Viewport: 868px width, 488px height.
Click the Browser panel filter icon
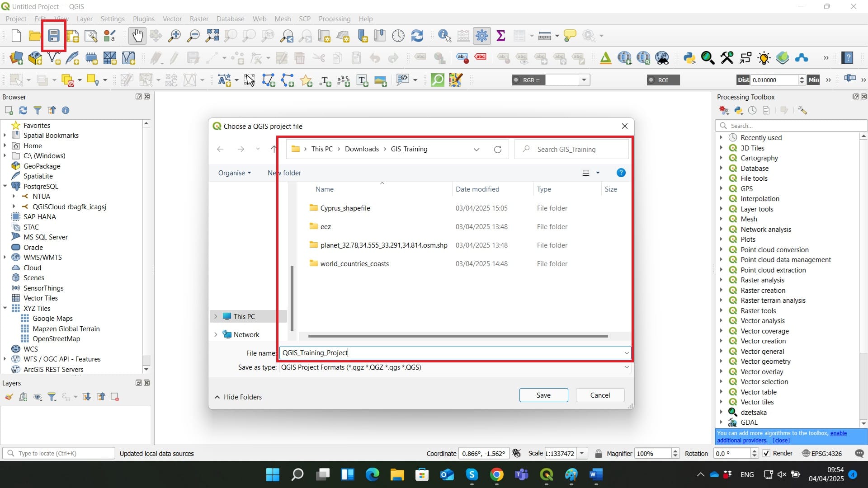[38, 110]
